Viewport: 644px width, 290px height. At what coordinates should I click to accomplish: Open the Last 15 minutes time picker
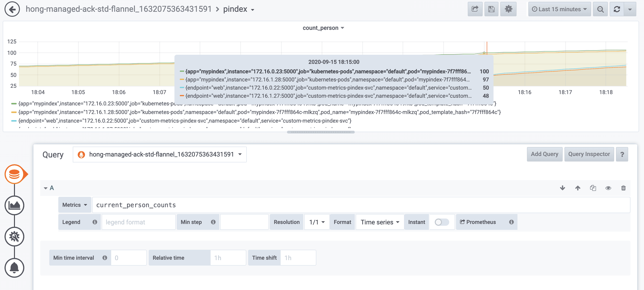coord(559,9)
